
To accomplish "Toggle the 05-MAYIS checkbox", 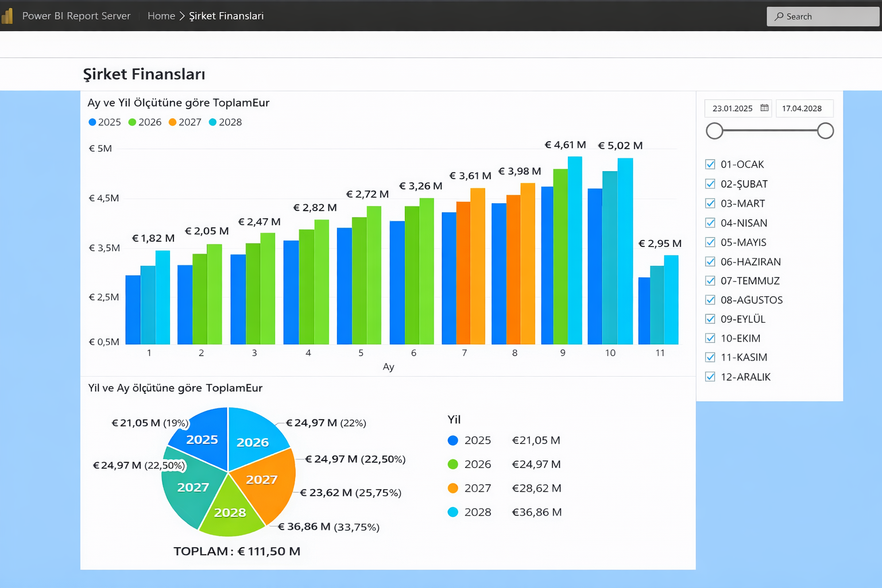I will point(710,242).
